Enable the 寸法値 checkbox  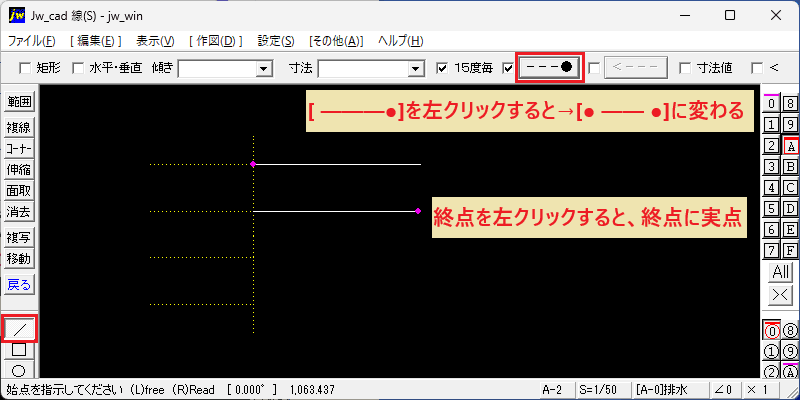(x=685, y=68)
